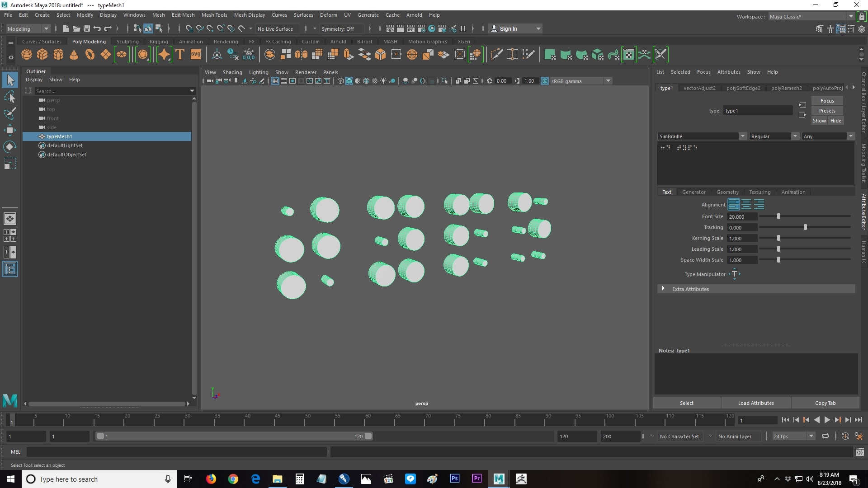The height and width of the screenshot is (488, 868).
Task: Adjust the Font Size slider
Action: point(778,216)
